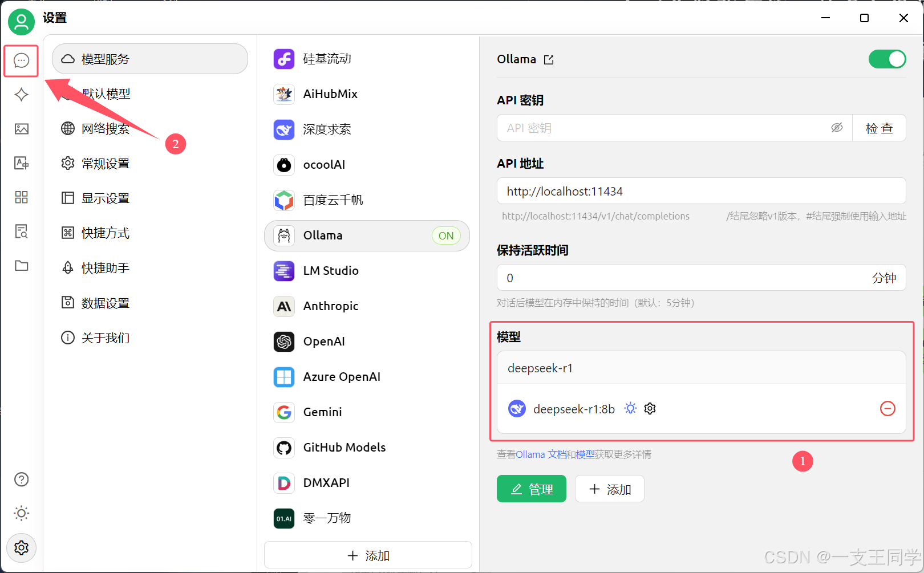Image resolution: width=924 pixels, height=573 pixels.
Task: Click the 'deepseek-r1:8b' model name
Action: click(x=574, y=409)
